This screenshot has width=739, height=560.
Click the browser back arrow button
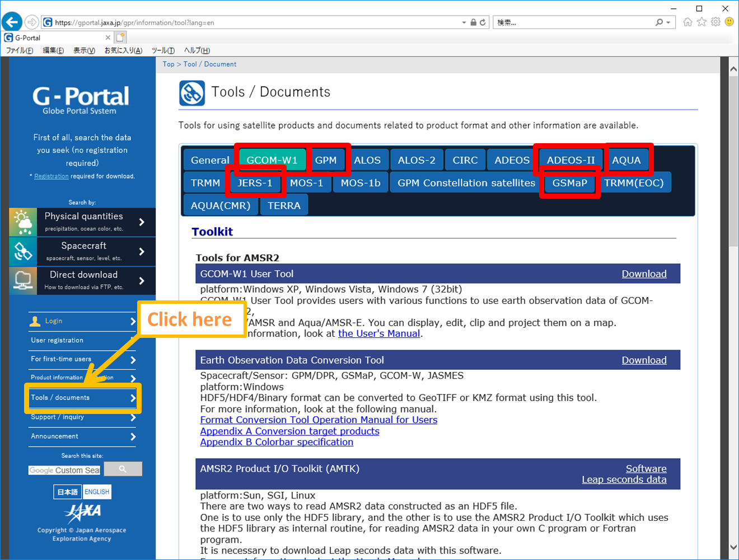12,22
